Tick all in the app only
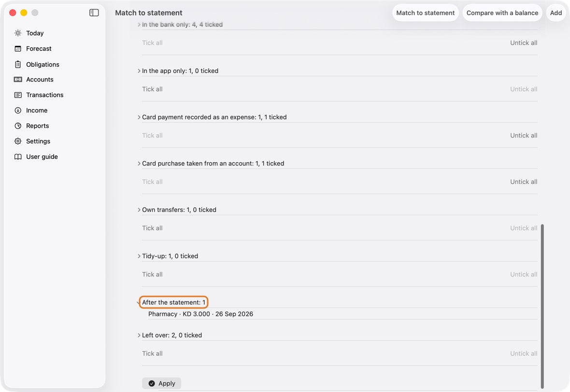570x392 pixels. pyautogui.click(x=152, y=89)
